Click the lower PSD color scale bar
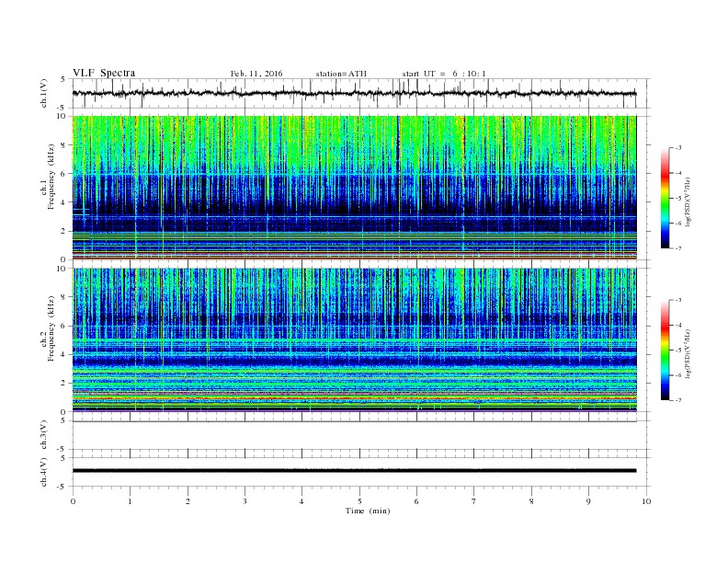Image resolution: width=728 pixels, height=563 pixels. click(665, 350)
